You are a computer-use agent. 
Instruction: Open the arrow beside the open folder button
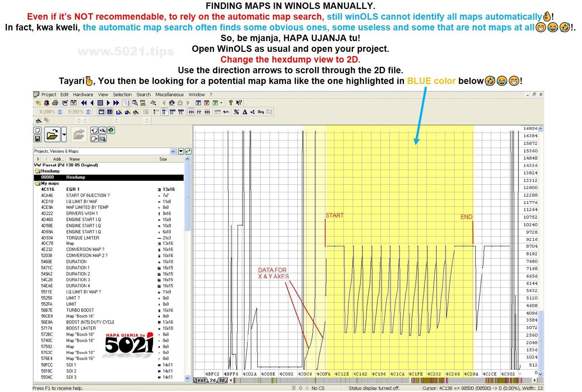click(64, 135)
